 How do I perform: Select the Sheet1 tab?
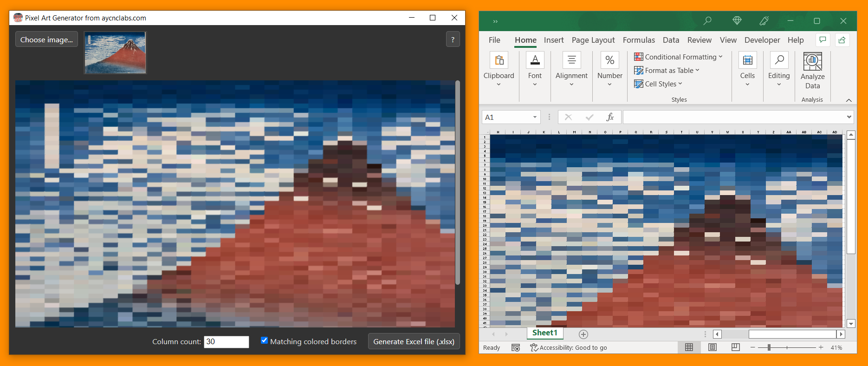[544, 333]
